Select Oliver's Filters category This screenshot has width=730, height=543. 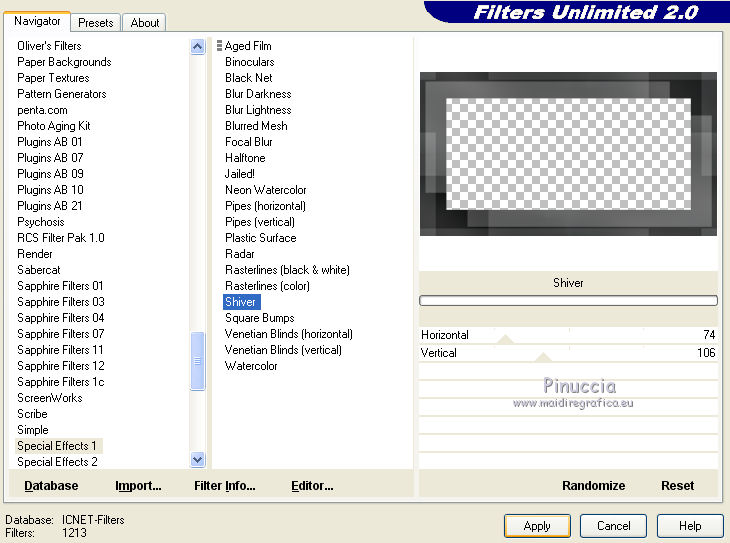[x=49, y=46]
